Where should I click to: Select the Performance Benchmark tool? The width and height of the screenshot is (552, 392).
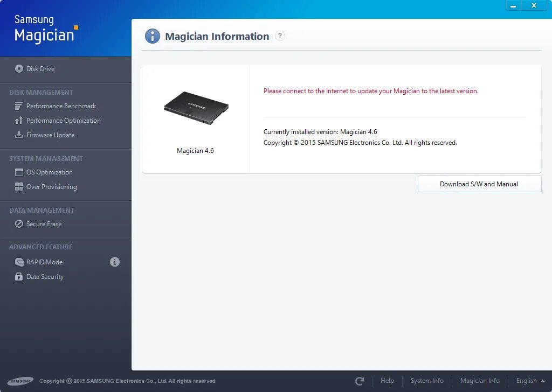pos(61,106)
